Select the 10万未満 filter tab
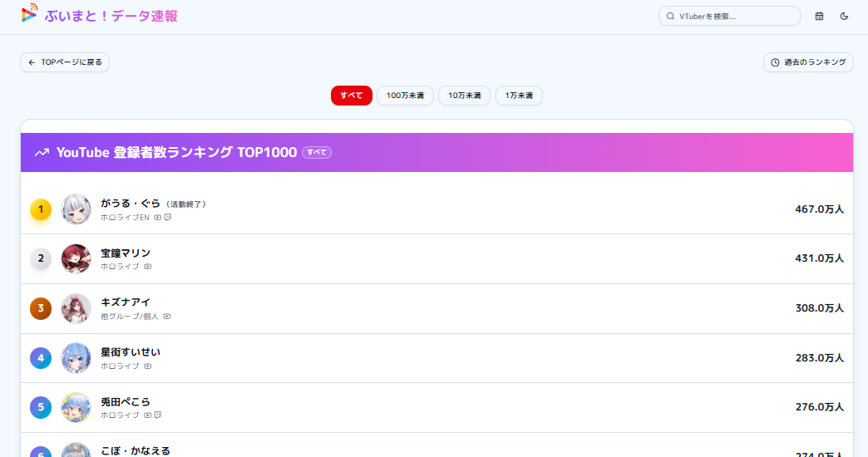 pyautogui.click(x=465, y=96)
